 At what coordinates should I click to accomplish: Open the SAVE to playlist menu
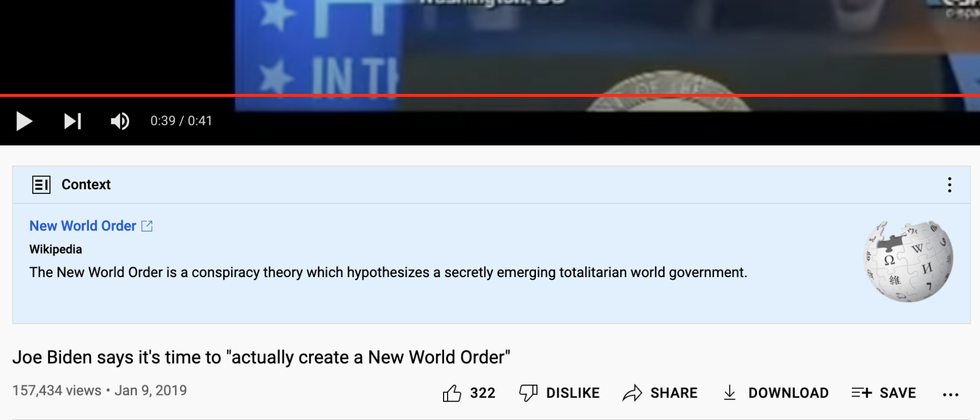pos(898,393)
